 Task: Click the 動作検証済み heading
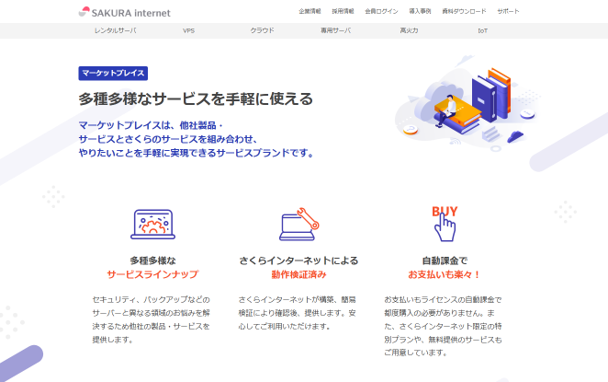[x=299, y=275]
